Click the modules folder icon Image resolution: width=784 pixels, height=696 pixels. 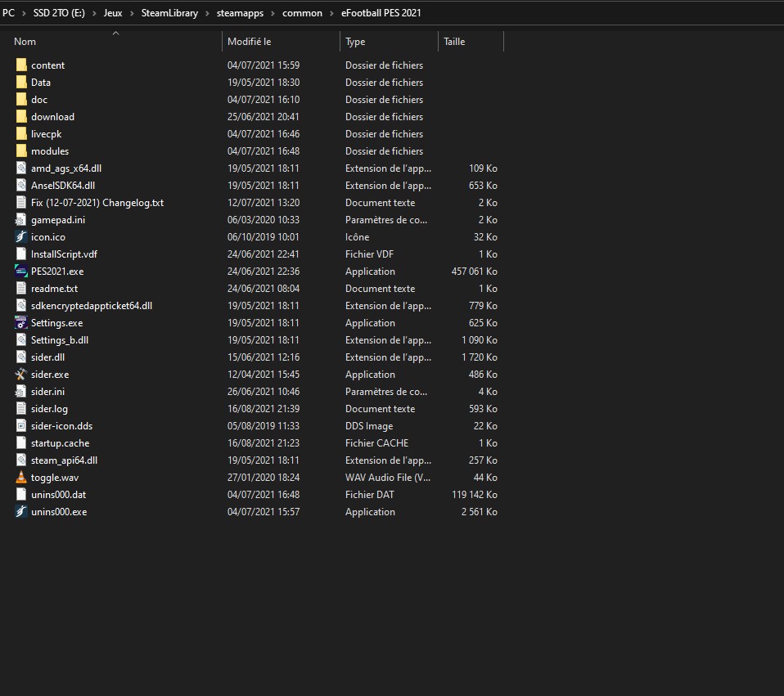click(21, 150)
